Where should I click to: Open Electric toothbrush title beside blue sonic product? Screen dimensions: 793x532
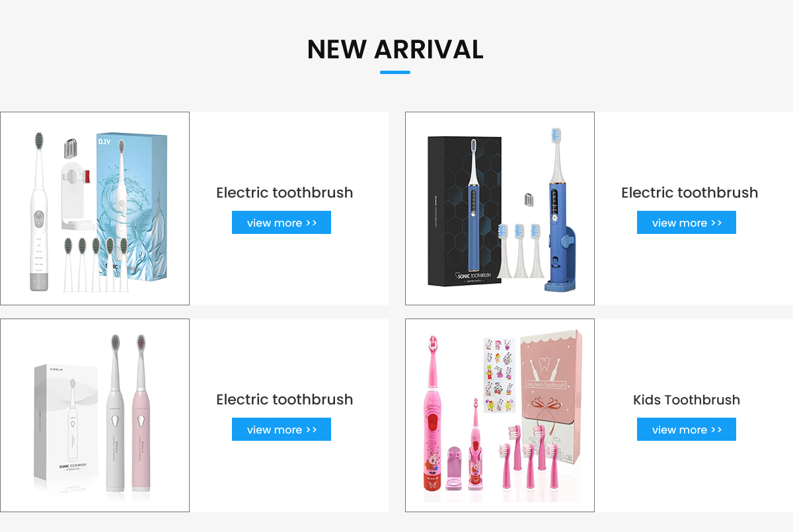(x=690, y=193)
